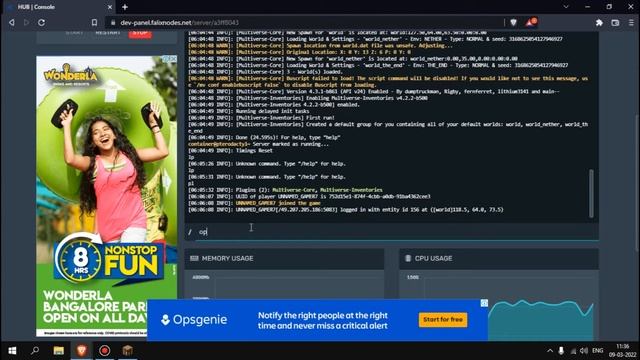Click the console output scrollbar
Screen dimensions: 640x360
tap(591, 193)
